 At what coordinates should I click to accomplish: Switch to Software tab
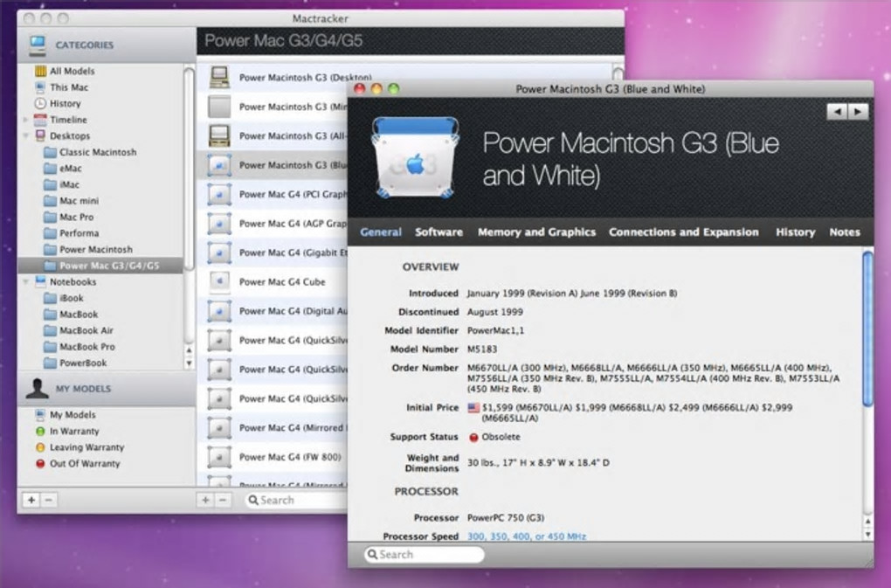[x=439, y=232]
